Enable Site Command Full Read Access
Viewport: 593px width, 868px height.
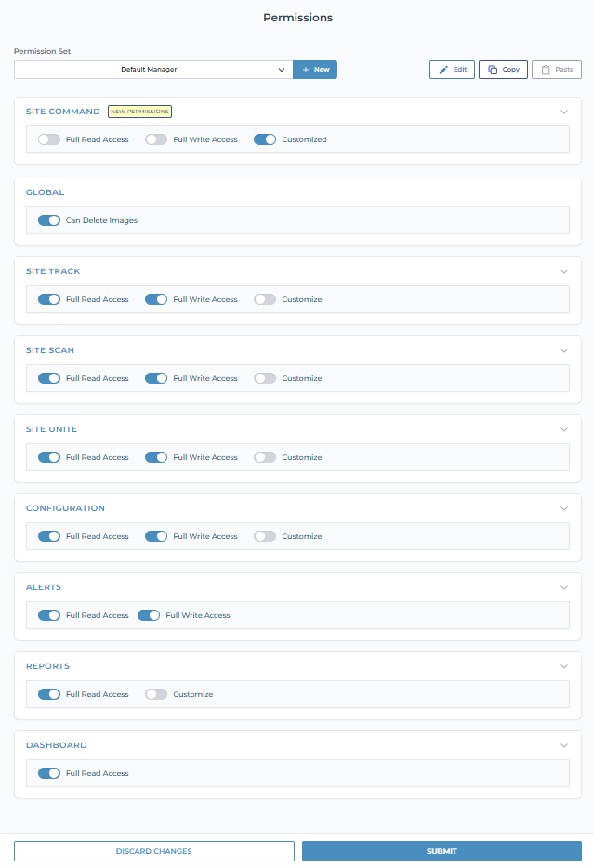[49, 139]
